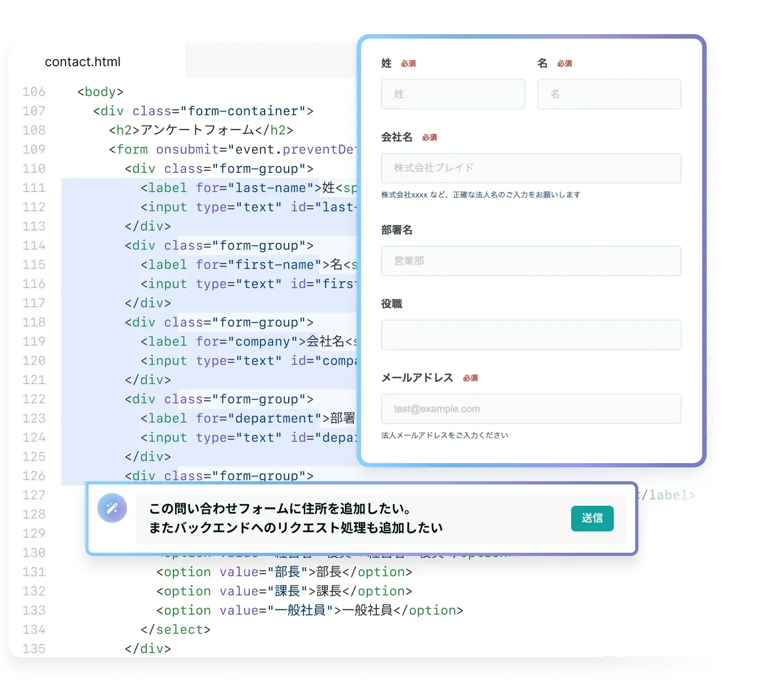Image resolution: width=775 pixels, height=700 pixels.
Task: Click the magic wand AI assistant icon
Action: point(112,508)
